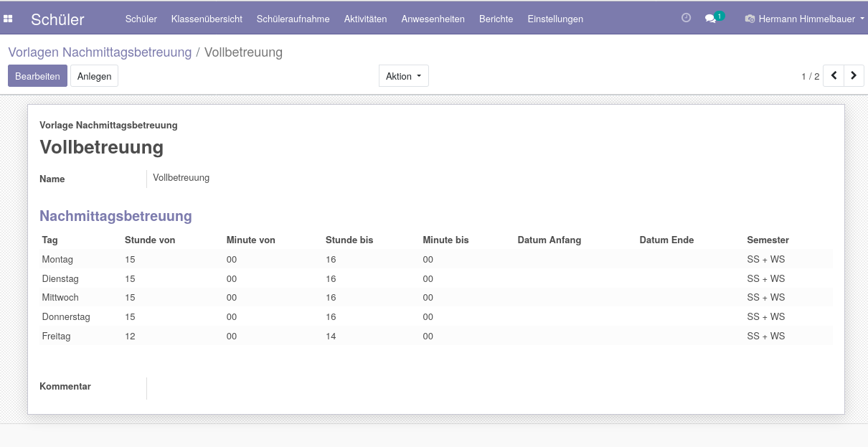
Task: Click the Stunde bis column header
Action: (349, 240)
